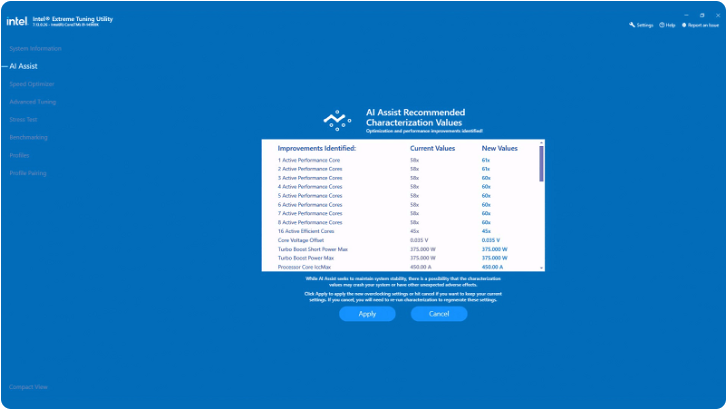
Task: Click the 'New Values' column header
Action: click(x=500, y=148)
